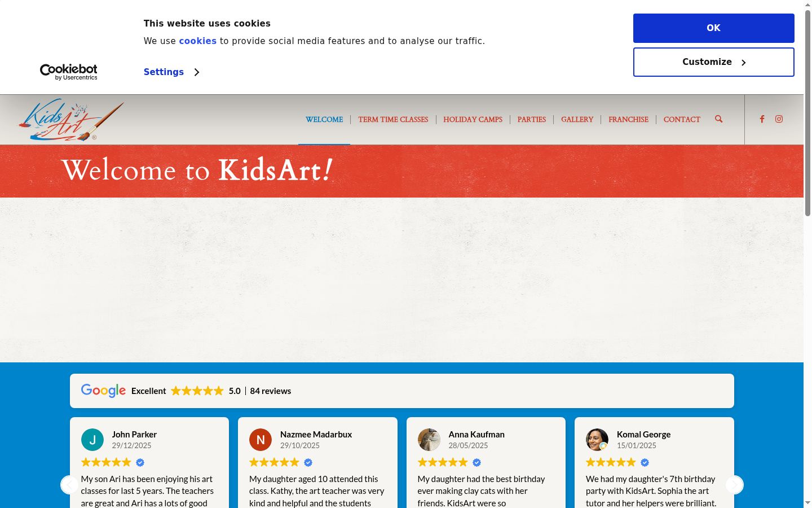Show next reviews with right arrow
The image size is (812, 508).
[x=734, y=485]
